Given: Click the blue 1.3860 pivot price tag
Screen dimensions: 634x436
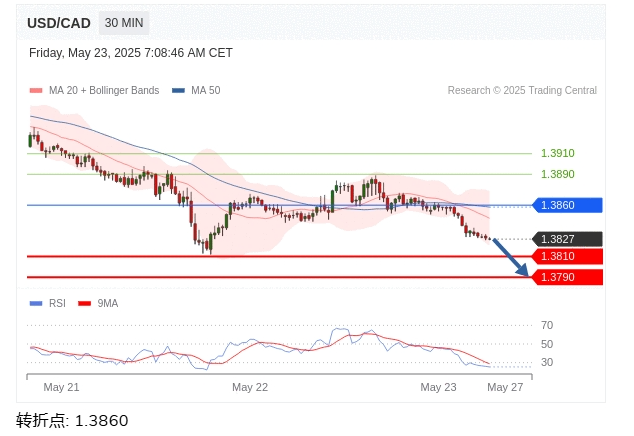Looking at the screenshot, I should tap(567, 205).
